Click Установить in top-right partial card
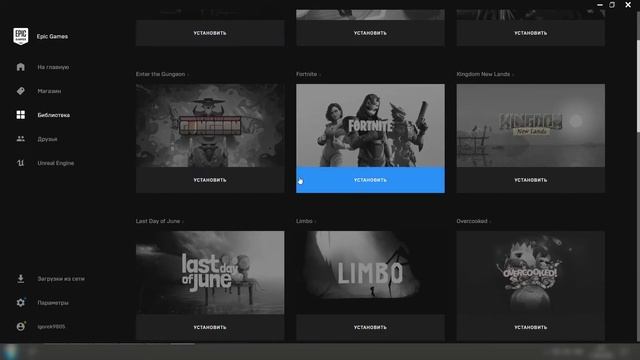Viewport: 640px width, 360px height. tap(531, 33)
